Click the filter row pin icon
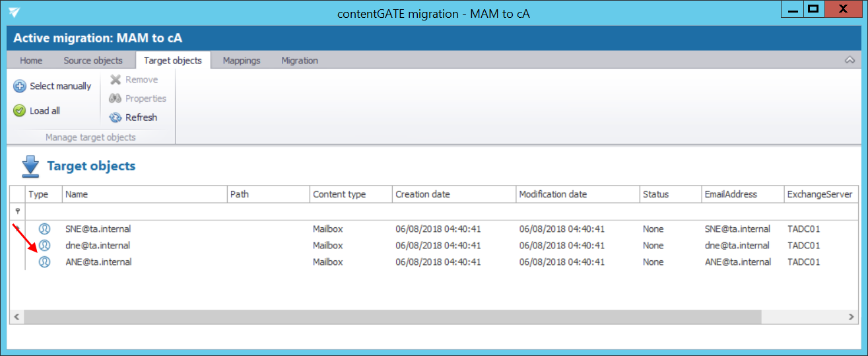The image size is (868, 356). (x=17, y=211)
